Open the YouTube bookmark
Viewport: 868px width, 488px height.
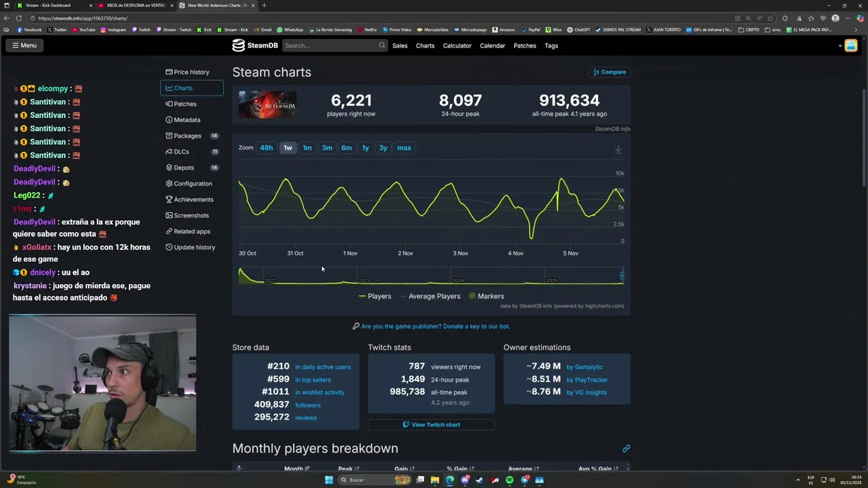point(83,30)
